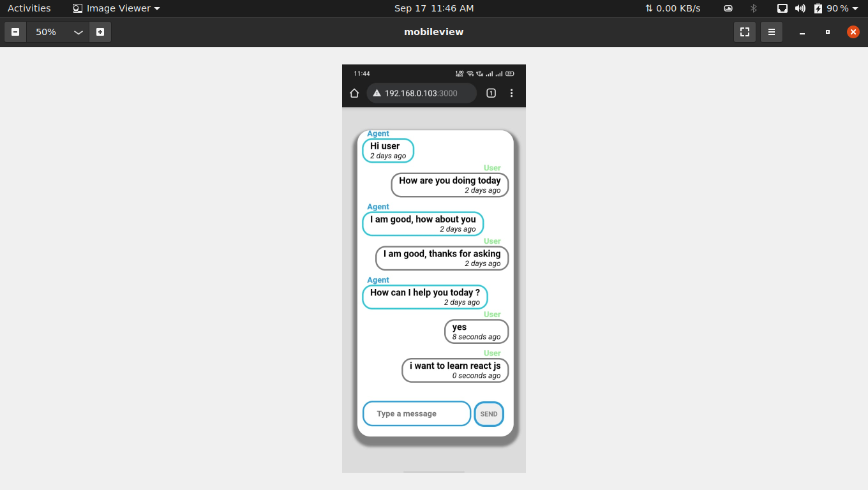Open the Activities overview
868x490 pixels.
coord(29,8)
